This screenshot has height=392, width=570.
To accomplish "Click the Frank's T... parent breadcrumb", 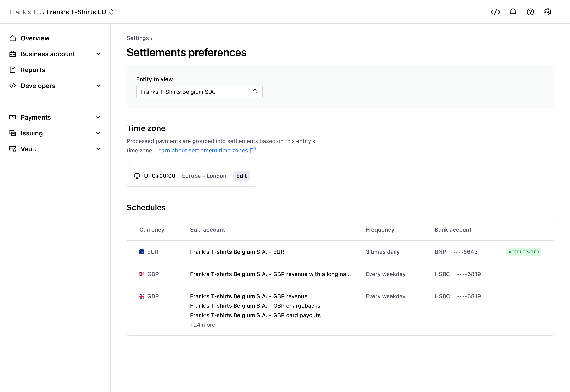I will (25, 12).
